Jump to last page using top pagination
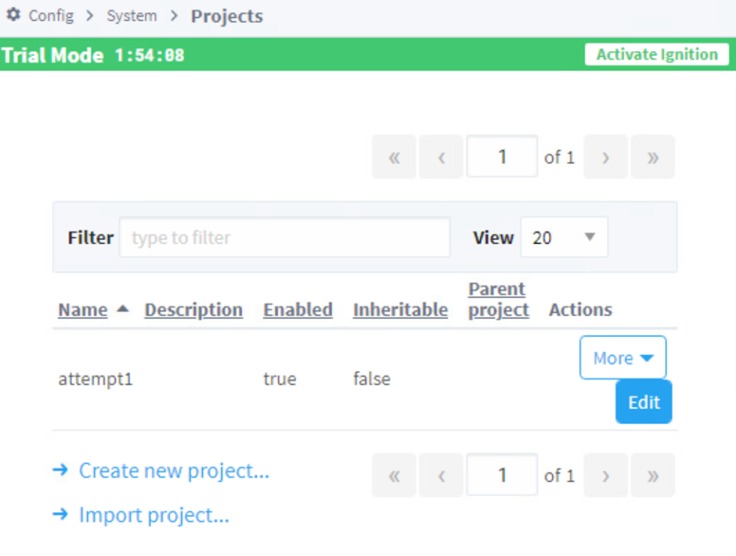 (653, 157)
